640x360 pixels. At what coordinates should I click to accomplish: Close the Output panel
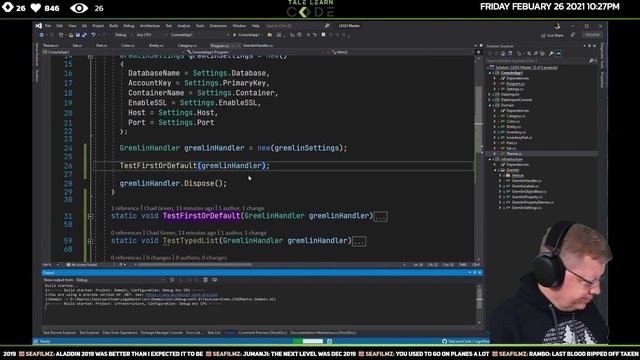click(480, 273)
